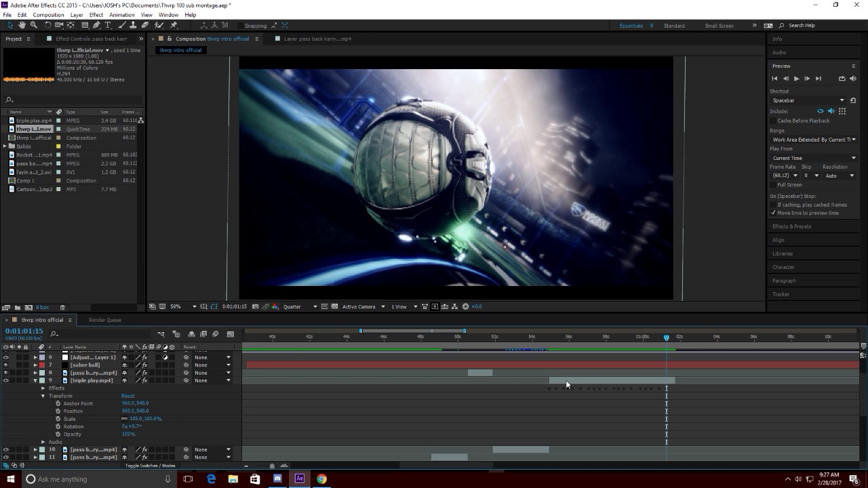Click the Solids folder yellow label swatch
Viewport: 868px width, 488px height.
[59, 146]
